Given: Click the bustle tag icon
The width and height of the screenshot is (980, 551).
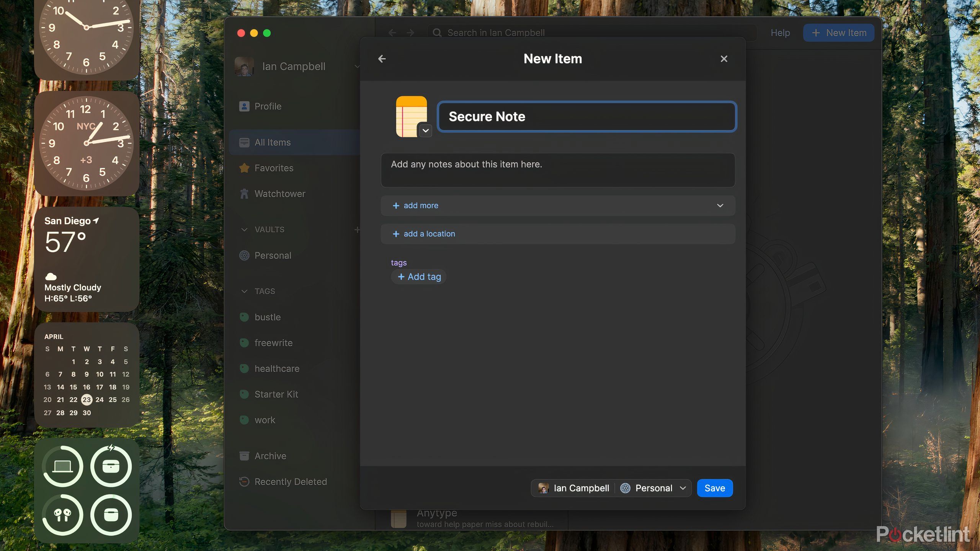Looking at the screenshot, I should [244, 317].
